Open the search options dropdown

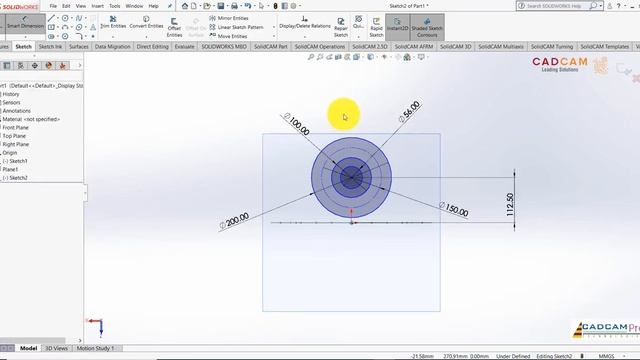pos(600,6)
